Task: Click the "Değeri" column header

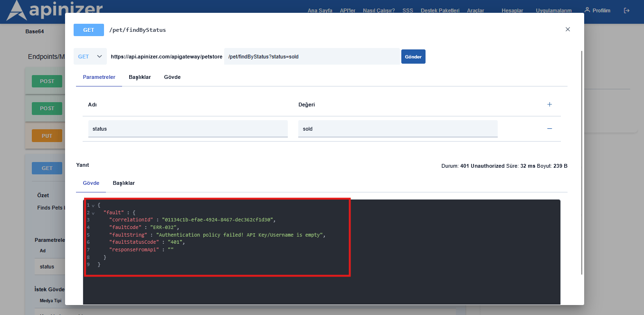Action: tap(306, 105)
